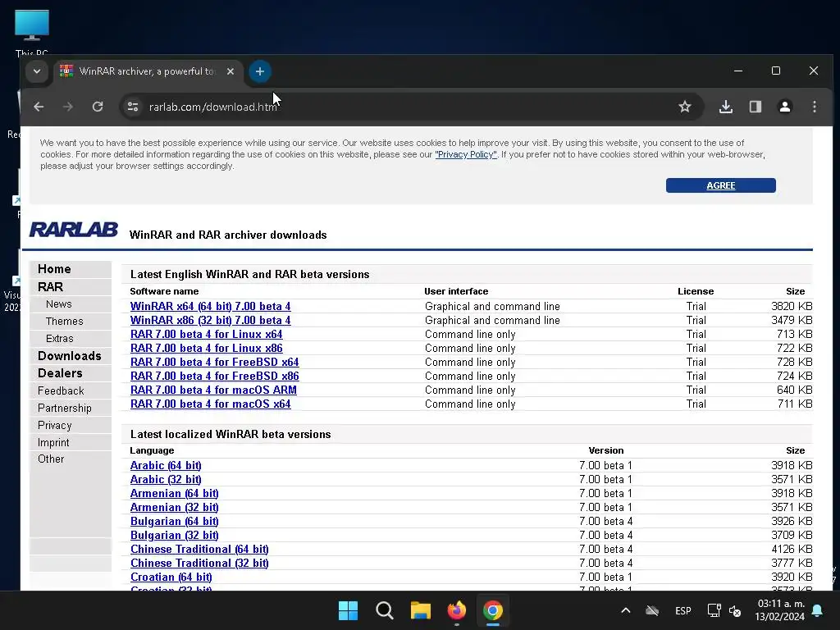Open Windows Start menu

pyautogui.click(x=348, y=610)
